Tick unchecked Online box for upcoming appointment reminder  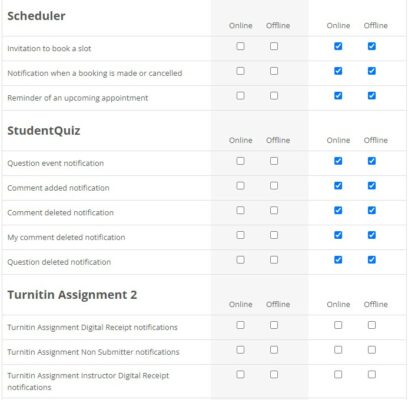(240, 96)
